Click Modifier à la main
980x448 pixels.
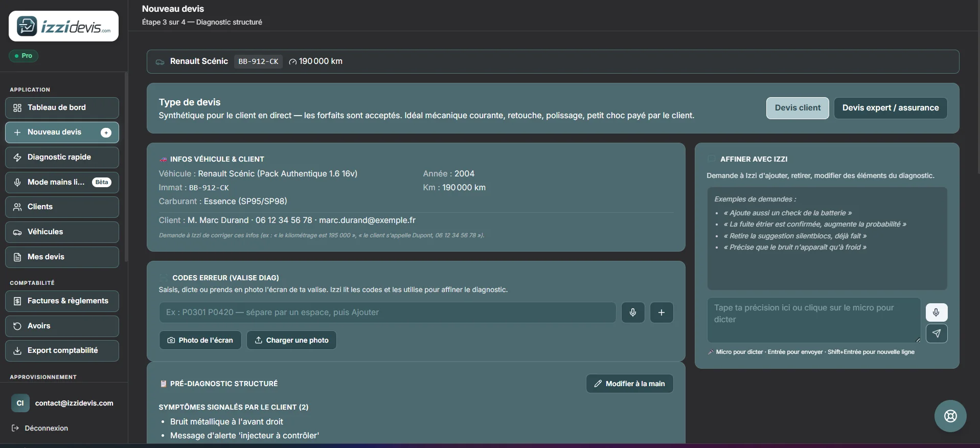coord(630,384)
